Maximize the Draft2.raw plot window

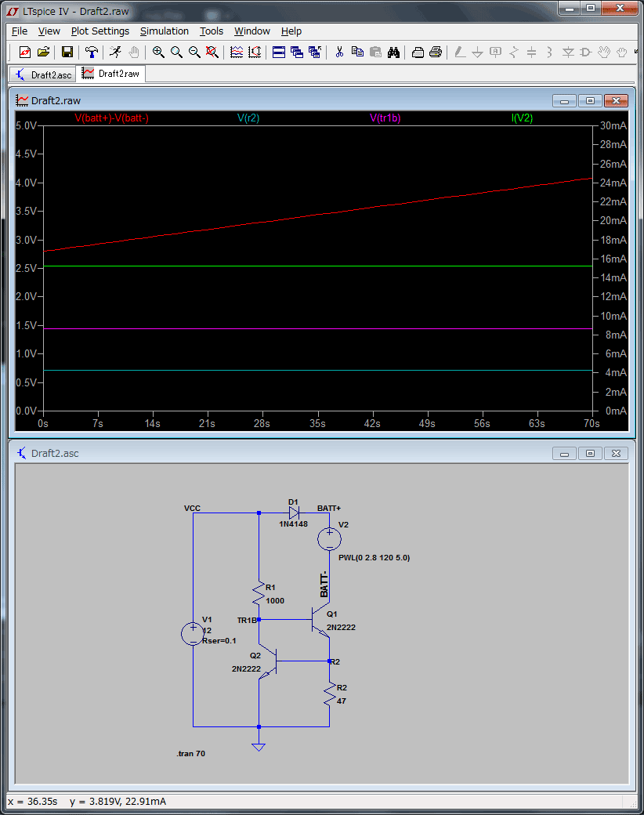tap(590, 101)
